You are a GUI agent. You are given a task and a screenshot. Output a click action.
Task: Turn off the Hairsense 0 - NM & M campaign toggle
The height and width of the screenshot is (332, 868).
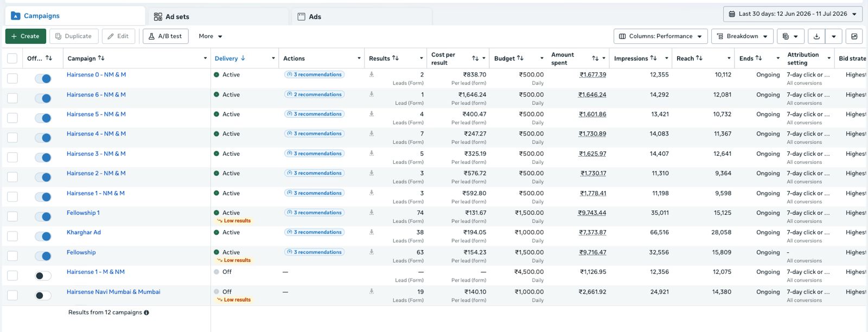click(43, 79)
